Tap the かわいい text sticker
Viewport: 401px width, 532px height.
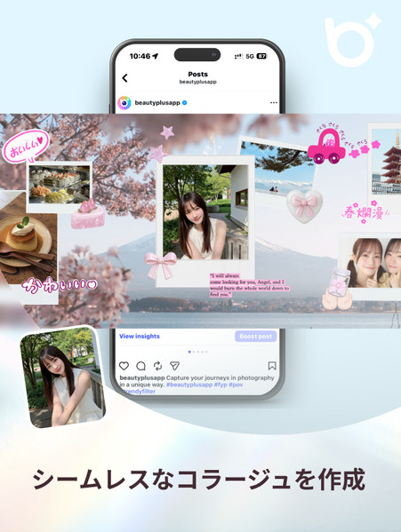click(60, 285)
